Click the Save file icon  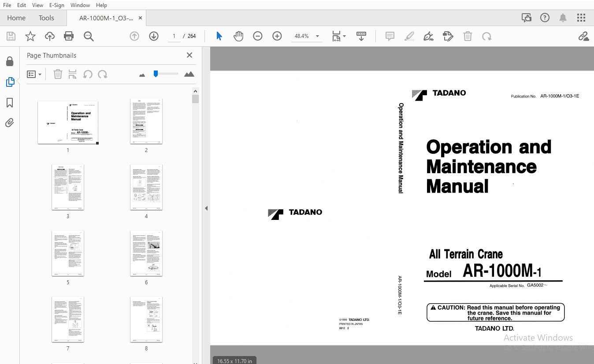[11, 36]
